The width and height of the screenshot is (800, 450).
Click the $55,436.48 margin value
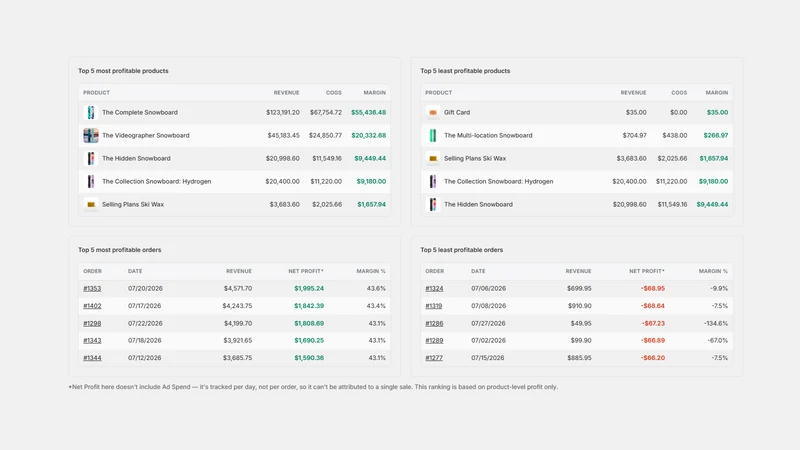point(368,112)
